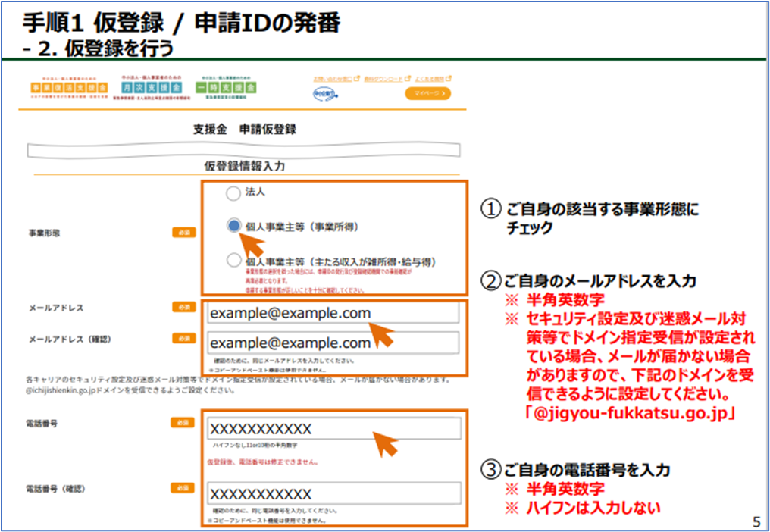Image resolution: width=770 pixels, height=532 pixels.
Task: Click the メールアドレス input field
Action: click(333, 313)
